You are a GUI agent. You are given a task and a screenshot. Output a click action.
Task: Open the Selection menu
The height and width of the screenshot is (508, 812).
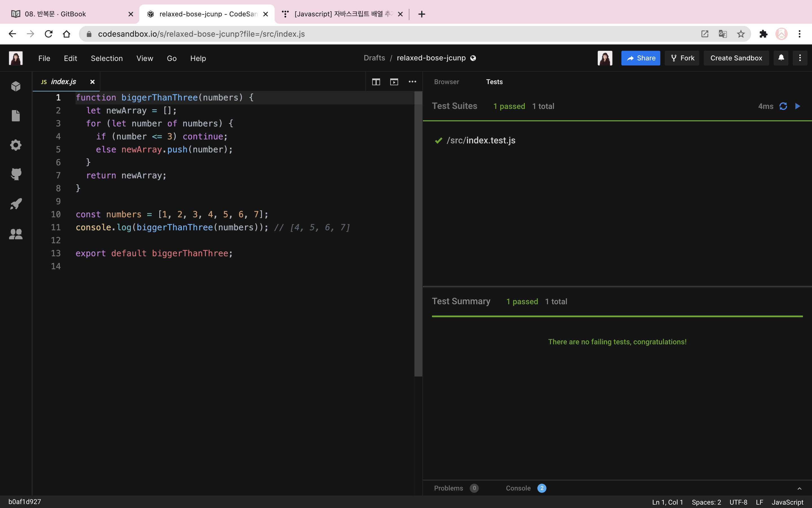point(107,58)
